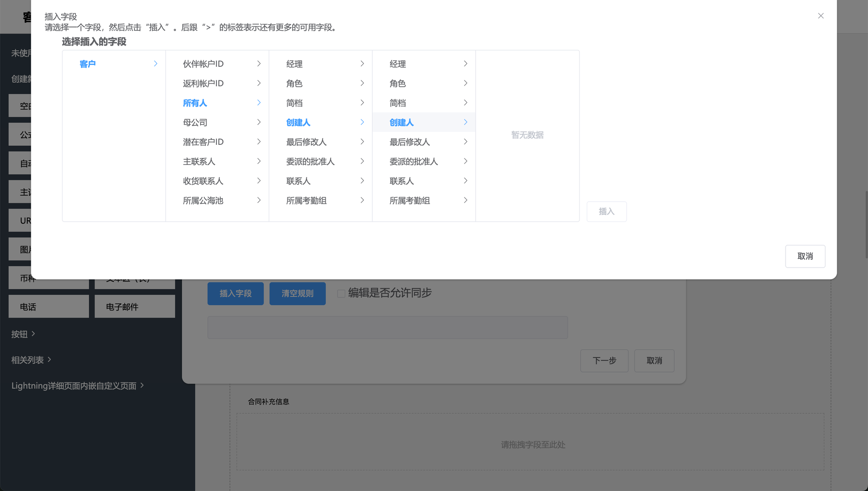The width and height of the screenshot is (868, 491).
Task: Click arrow beside 返利帐户ID
Action: pos(259,83)
